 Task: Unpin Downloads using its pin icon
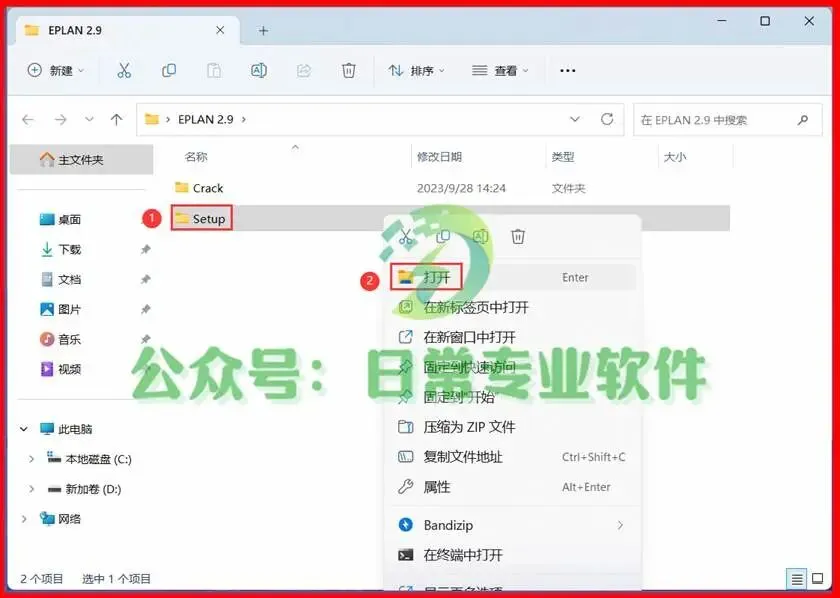[145, 249]
